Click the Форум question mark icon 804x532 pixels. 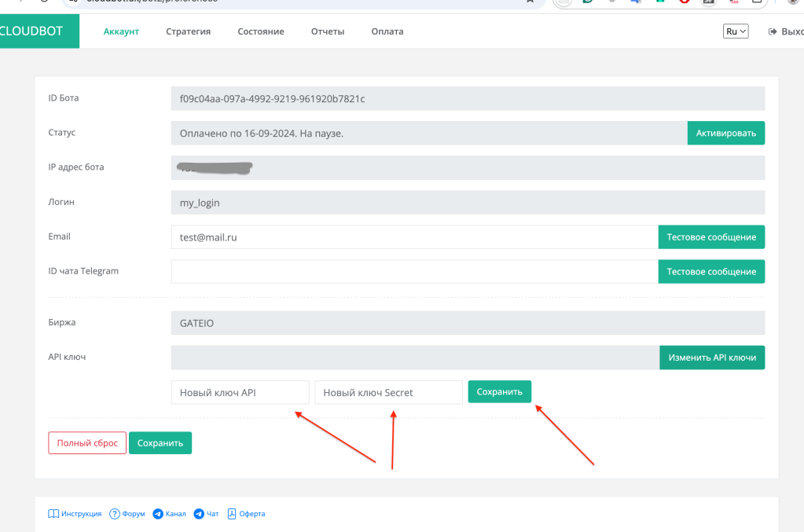[115, 514]
